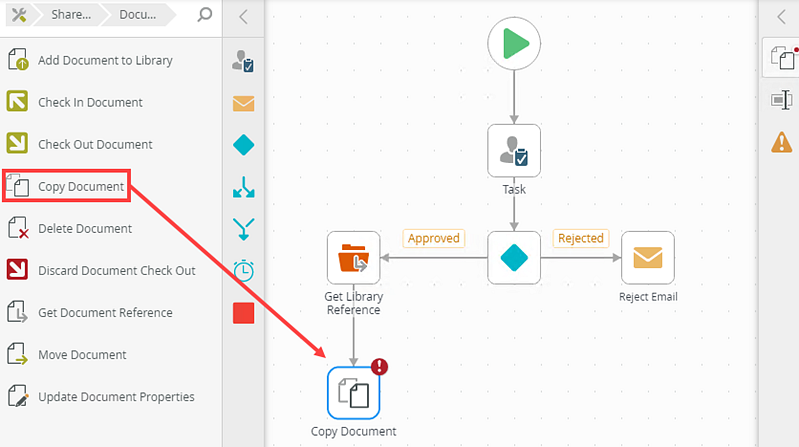Pick the Decision diamond favorite in strip
The width and height of the screenshot is (799, 447).
tap(244, 145)
